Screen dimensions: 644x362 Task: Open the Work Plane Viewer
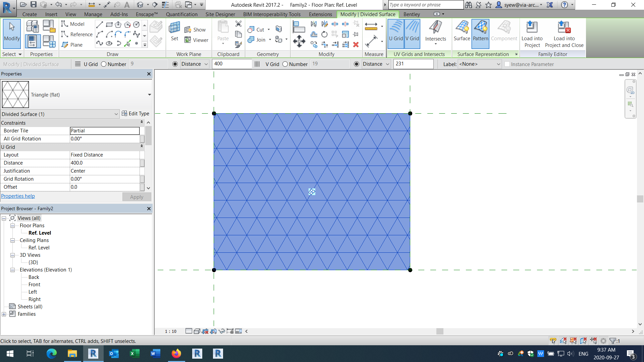pyautogui.click(x=196, y=40)
